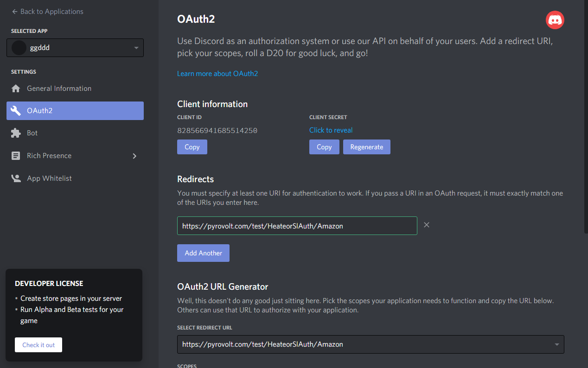Click the Rich Presence document icon
Image resolution: width=588 pixels, height=368 pixels.
click(x=16, y=156)
